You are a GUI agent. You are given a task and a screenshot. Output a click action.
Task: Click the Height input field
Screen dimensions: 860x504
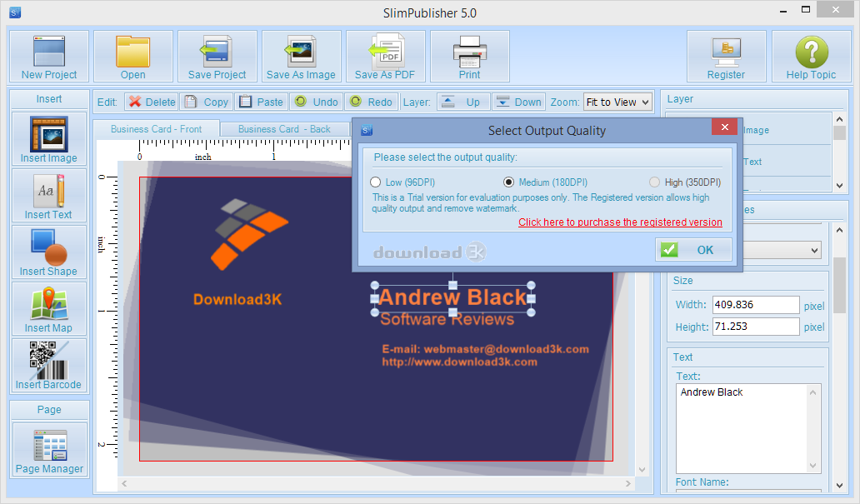pos(756,327)
